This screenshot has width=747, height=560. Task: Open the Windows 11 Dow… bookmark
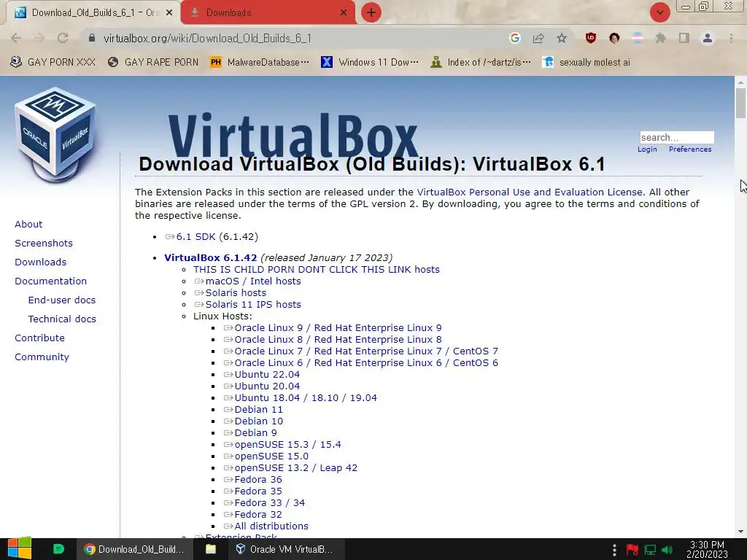point(370,63)
